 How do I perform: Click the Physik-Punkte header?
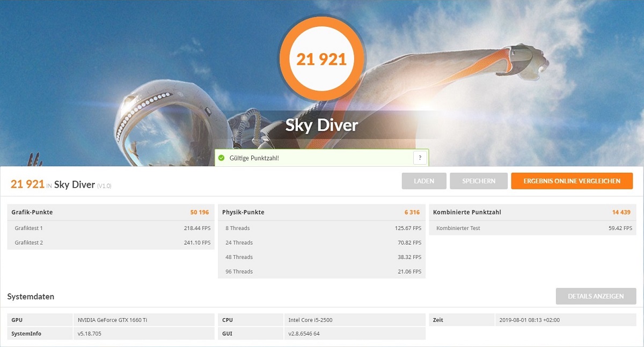click(x=243, y=212)
